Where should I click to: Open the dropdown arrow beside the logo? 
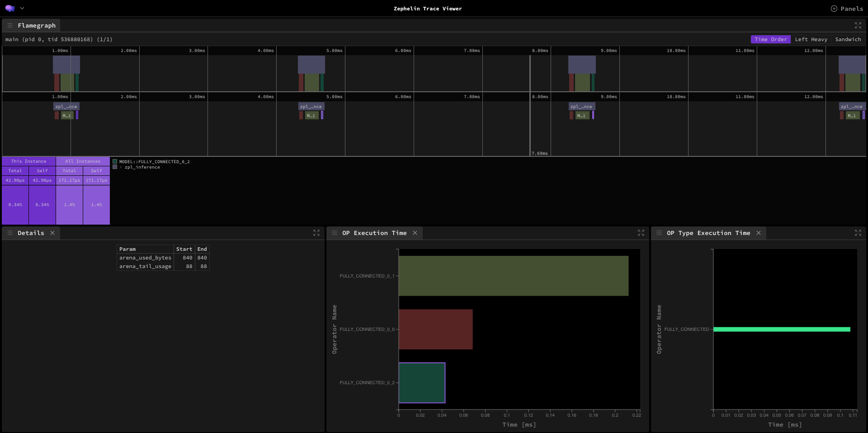(22, 8)
